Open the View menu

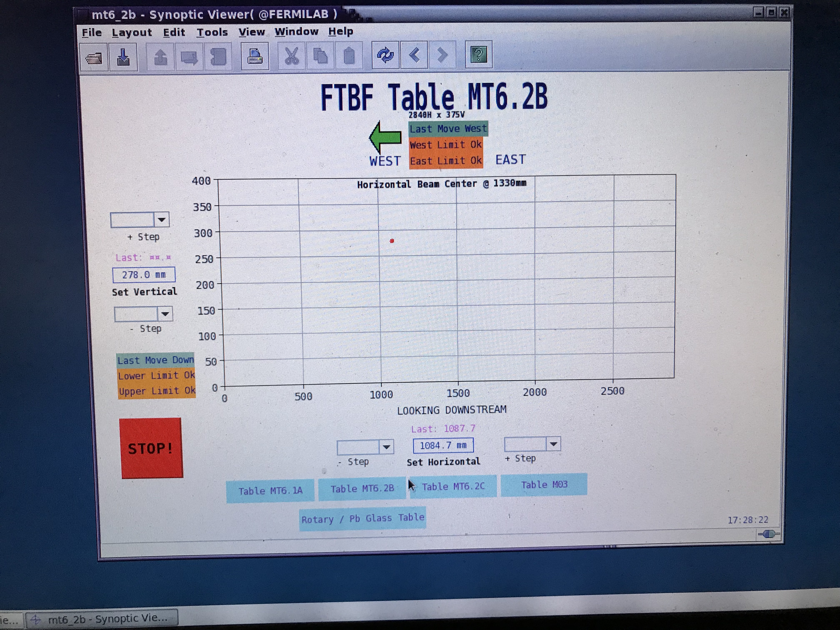tap(251, 32)
